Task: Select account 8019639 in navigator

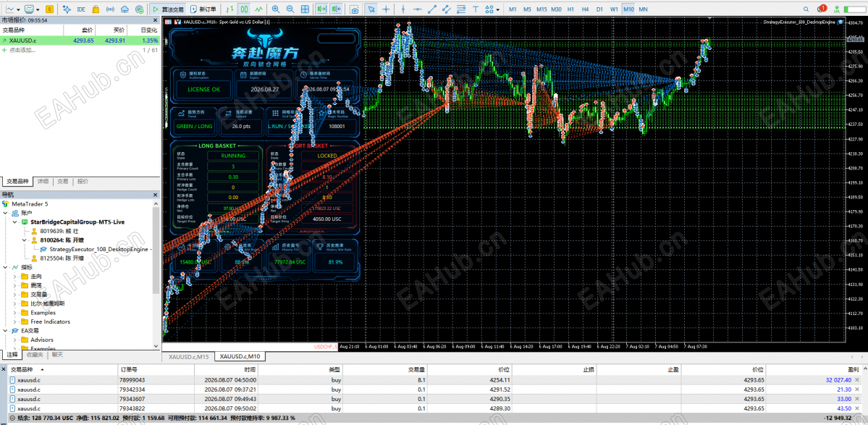Action: pyautogui.click(x=59, y=231)
